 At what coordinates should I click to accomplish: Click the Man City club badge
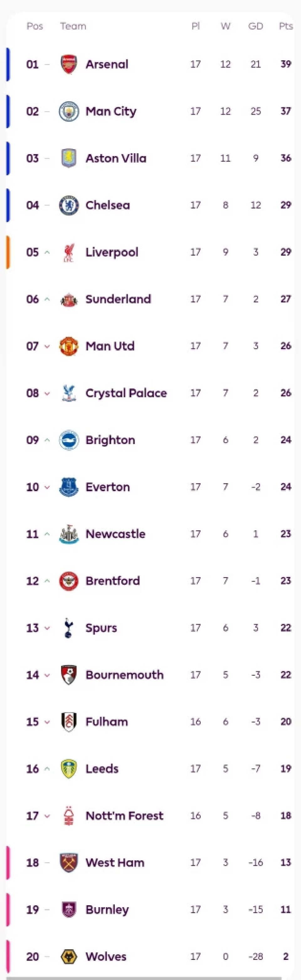(69, 111)
